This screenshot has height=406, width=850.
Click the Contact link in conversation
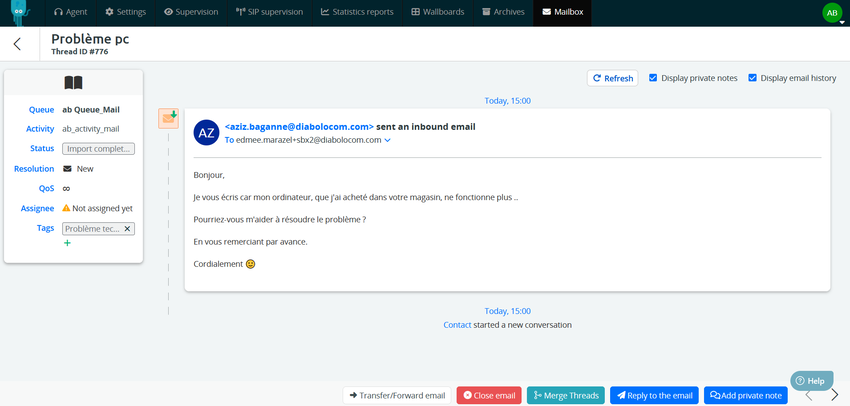pos(457,325)
